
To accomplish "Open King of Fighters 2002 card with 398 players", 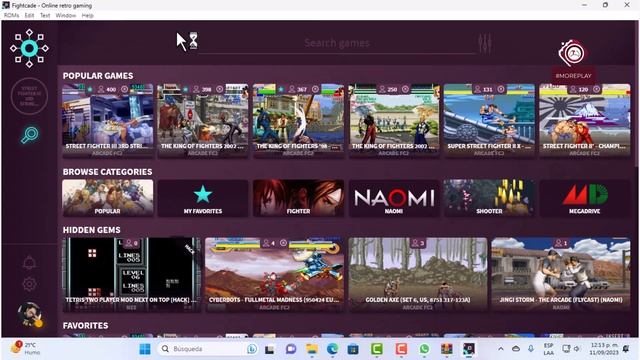I will (x=203, y=121).
